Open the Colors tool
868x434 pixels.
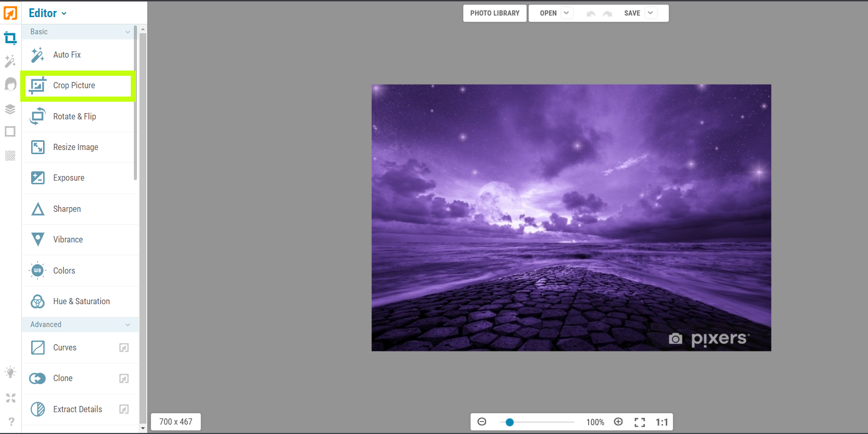tap(80, 270)
